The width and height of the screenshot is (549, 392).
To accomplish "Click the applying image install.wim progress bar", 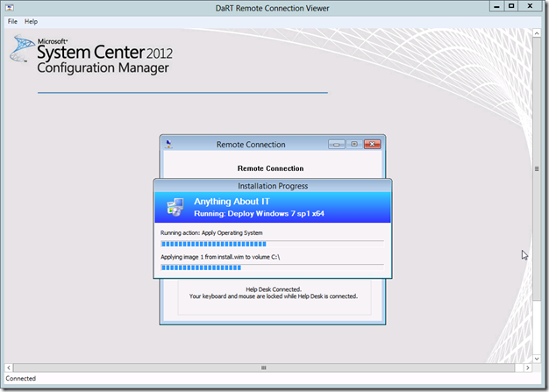I will (x=272, y=267).
